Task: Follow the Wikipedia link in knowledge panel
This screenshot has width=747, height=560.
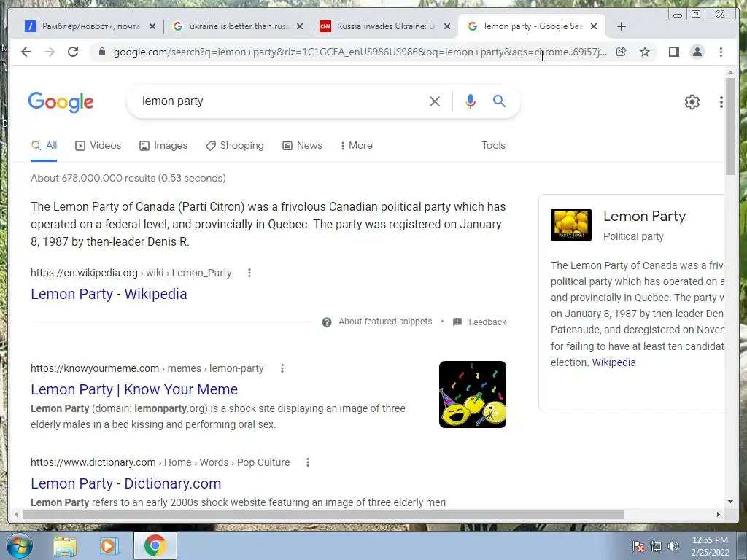Action: click(x=614, y=362)
